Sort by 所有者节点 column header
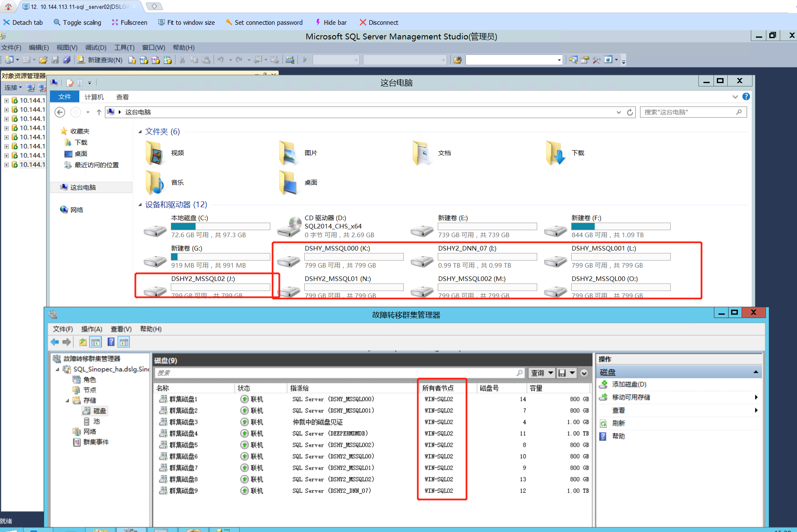 (x=438, y=389)
